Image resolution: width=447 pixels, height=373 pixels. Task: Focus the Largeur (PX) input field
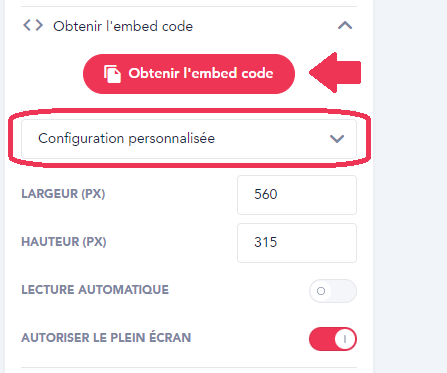297,195
